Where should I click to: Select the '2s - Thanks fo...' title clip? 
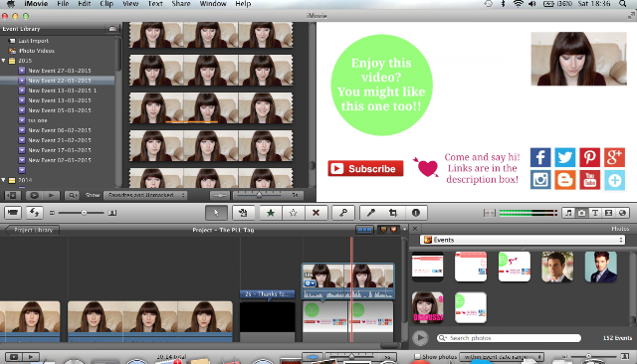click(x=268, y=293)
